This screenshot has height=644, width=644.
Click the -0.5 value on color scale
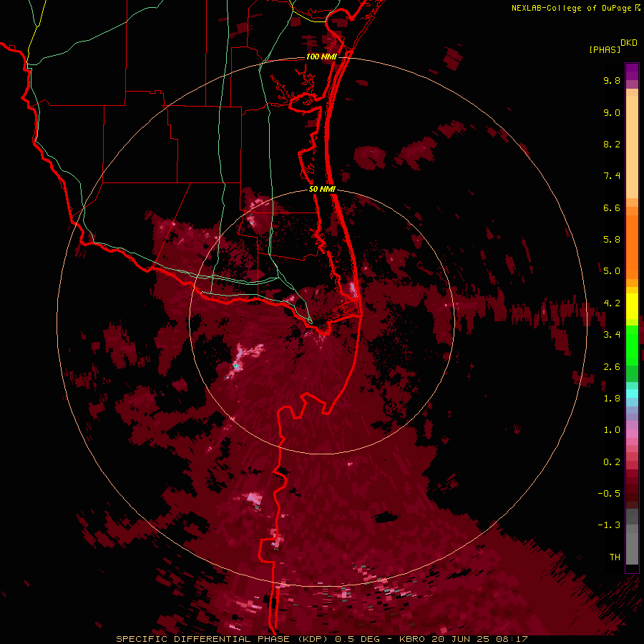pyautogui.click(x=609, y=494)
